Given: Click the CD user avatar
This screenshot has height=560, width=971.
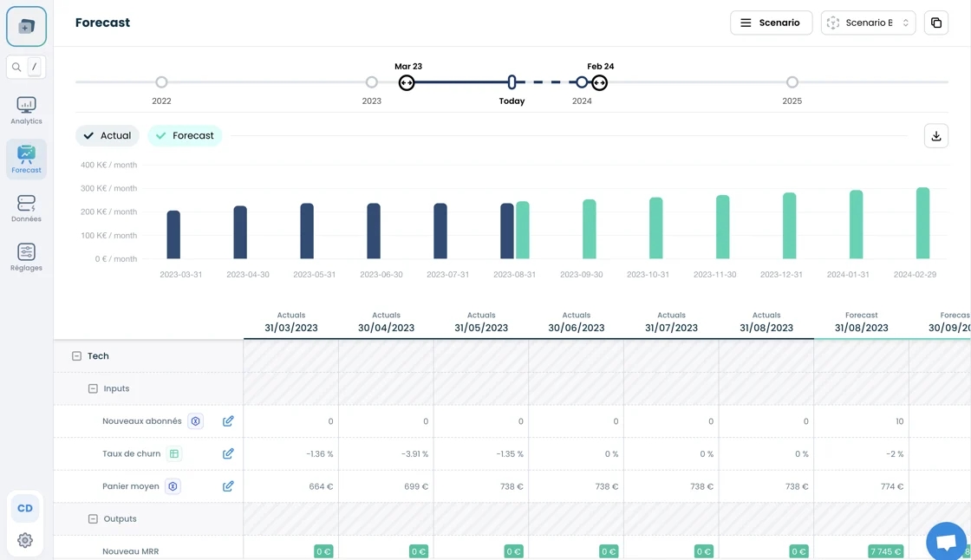Looking at the screenshot, I should click(25, 508).
